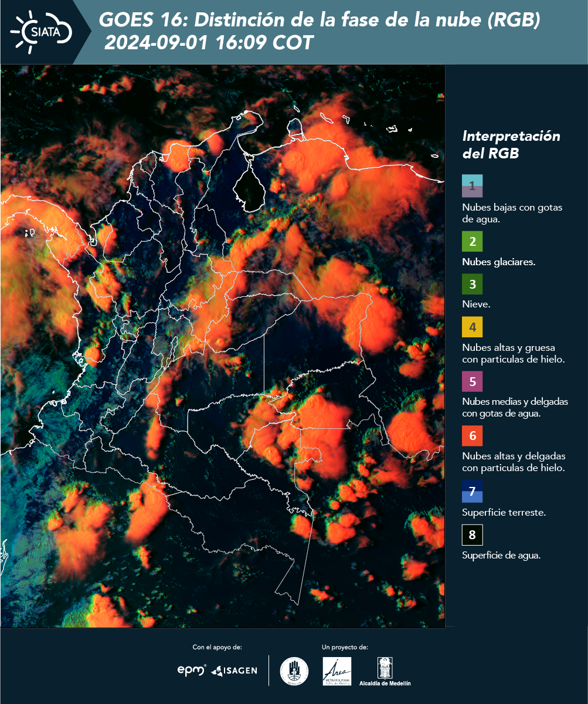Image resolution: width=588 pixels, height=704 pixels.
Task: Select orange-red legend swatch number 6
Action: point(472,436)
